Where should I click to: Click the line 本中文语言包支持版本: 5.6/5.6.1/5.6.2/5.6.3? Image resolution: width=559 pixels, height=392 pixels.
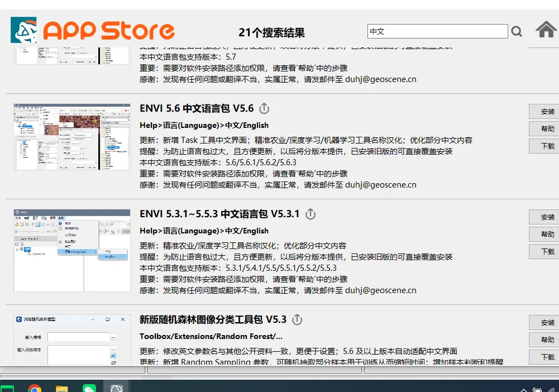click(218, 162)
